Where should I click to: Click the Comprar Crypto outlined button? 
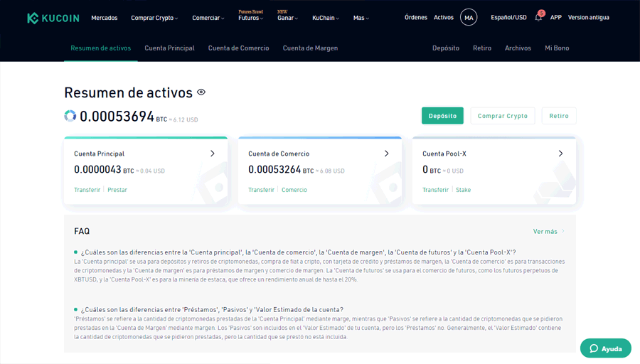[503, 116]
